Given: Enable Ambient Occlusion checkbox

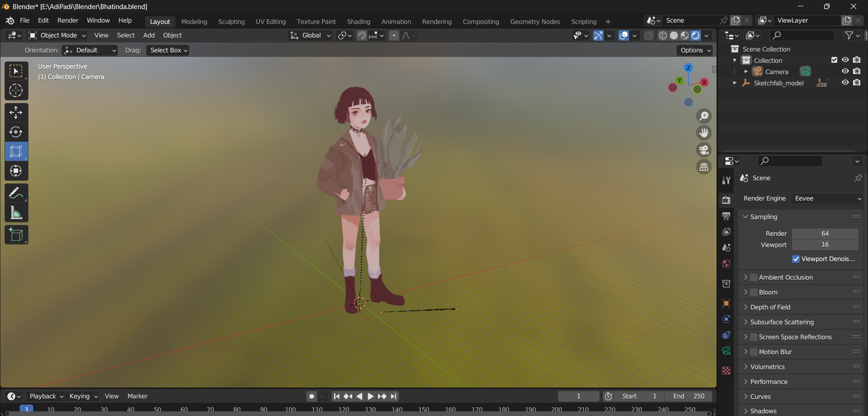Looking at the screenshot, I should tap(754, 277).
